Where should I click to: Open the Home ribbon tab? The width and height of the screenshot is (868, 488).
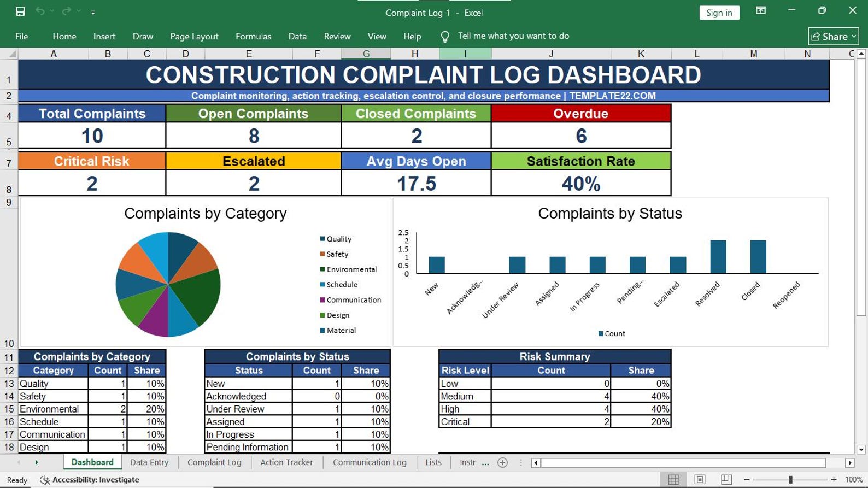64,36
